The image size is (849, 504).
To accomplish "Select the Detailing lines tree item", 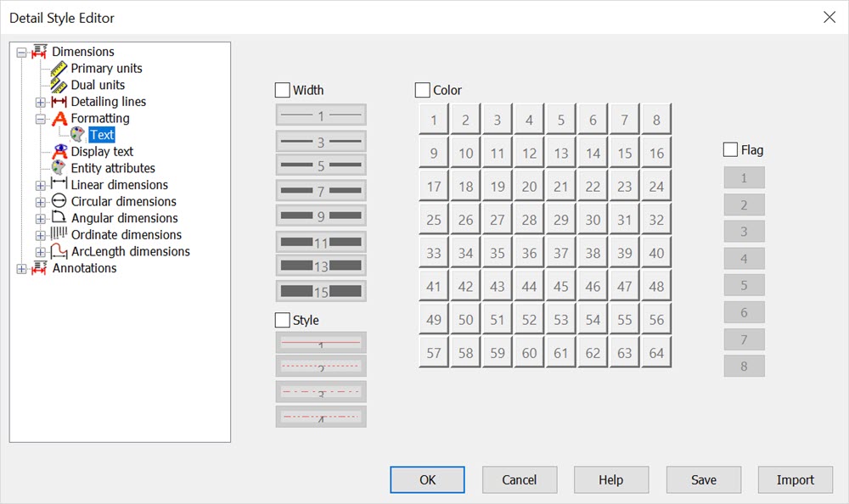I will click(108, 102).
